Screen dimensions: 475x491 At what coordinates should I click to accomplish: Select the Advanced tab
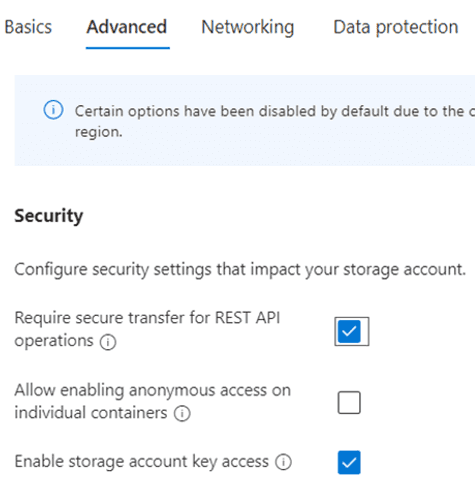click(x=127, y=27)
